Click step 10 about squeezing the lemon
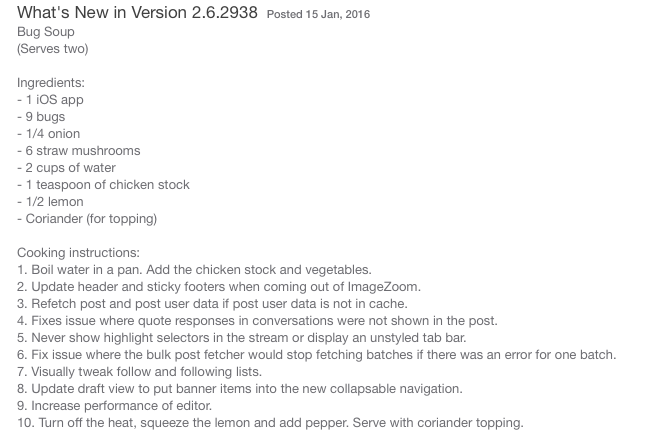This screenshot has width=655, height=440. coord(270,423)
